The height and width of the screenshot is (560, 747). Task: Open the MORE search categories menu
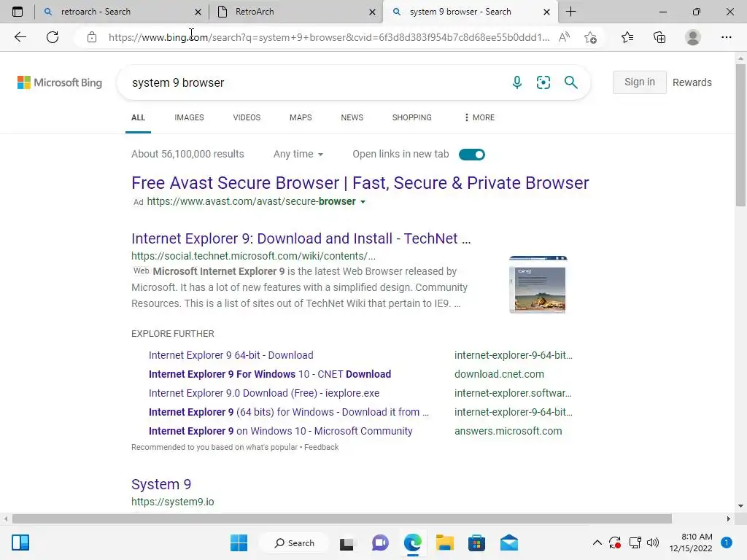click(479, 117)
